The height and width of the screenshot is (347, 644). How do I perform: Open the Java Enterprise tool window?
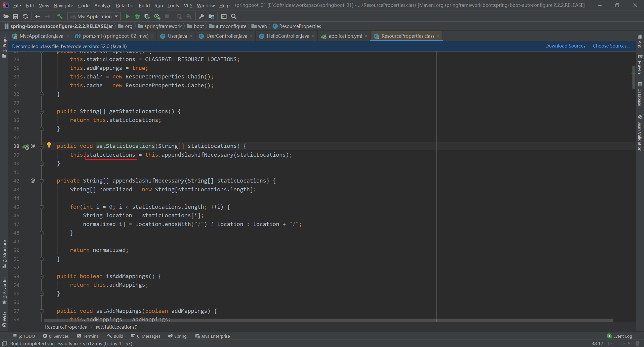click(213, 336)
